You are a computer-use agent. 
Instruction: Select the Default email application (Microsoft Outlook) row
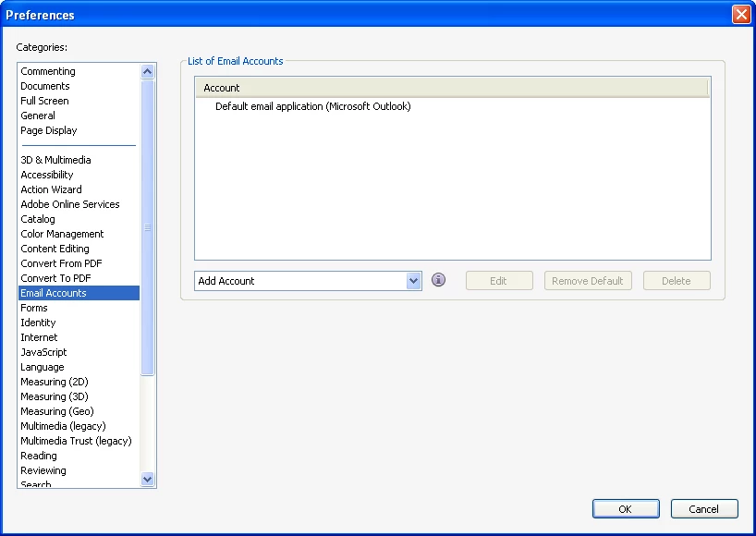click(452, 106)
